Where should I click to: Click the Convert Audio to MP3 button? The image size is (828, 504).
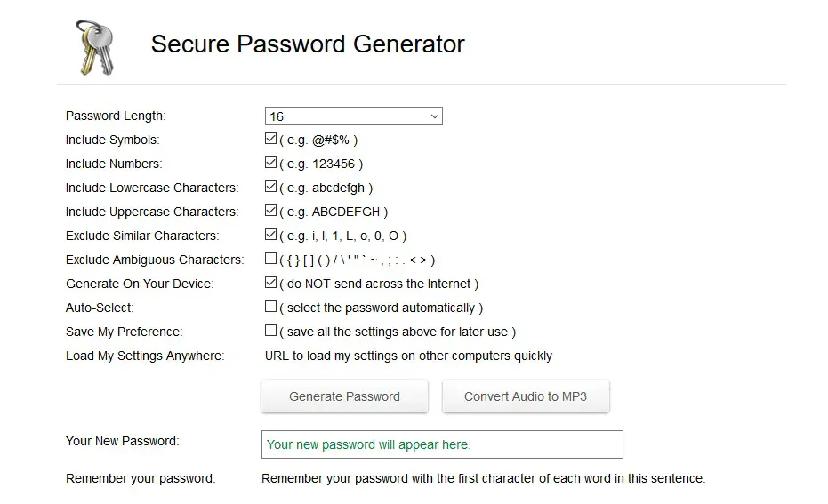(526, 396)
